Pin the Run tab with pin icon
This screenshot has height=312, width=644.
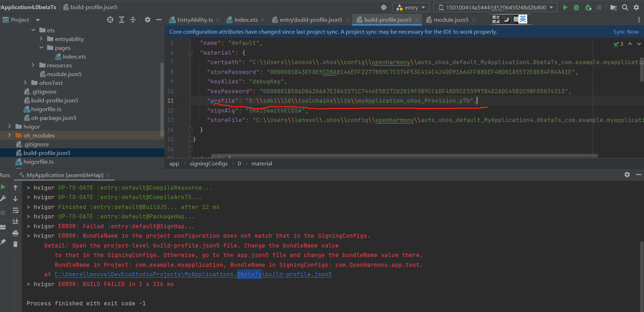pos(3,242)
